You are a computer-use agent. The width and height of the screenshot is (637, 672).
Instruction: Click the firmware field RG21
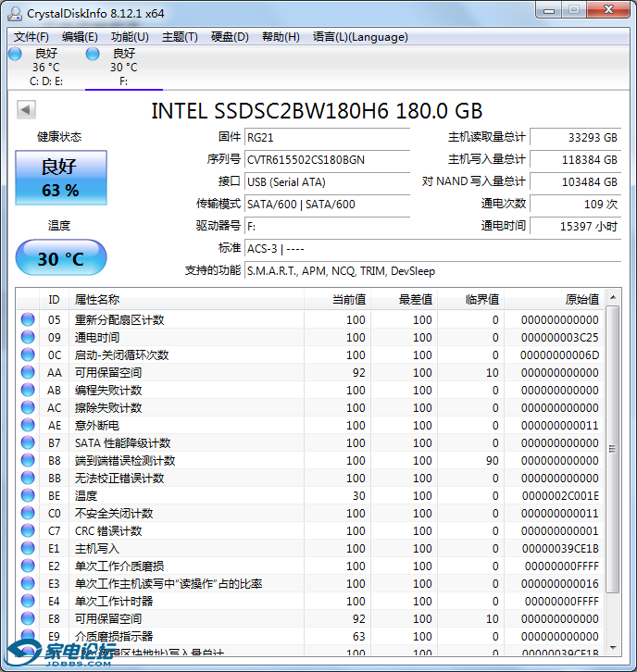tap(327, 138)
